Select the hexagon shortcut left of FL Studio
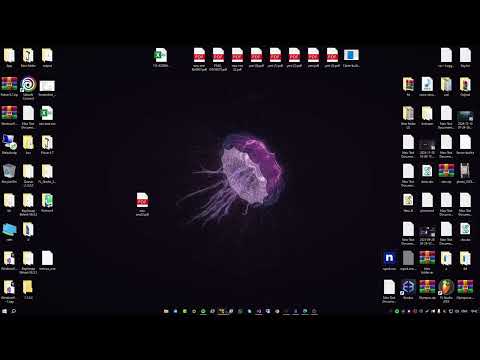The height and width of the screenshot is (360, 480). pos(408,288)
